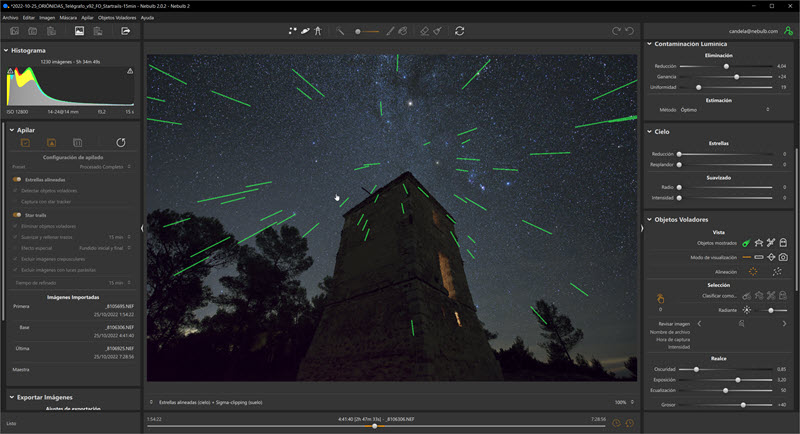Select the camera mode in Modo de visualización

point(783,257)
